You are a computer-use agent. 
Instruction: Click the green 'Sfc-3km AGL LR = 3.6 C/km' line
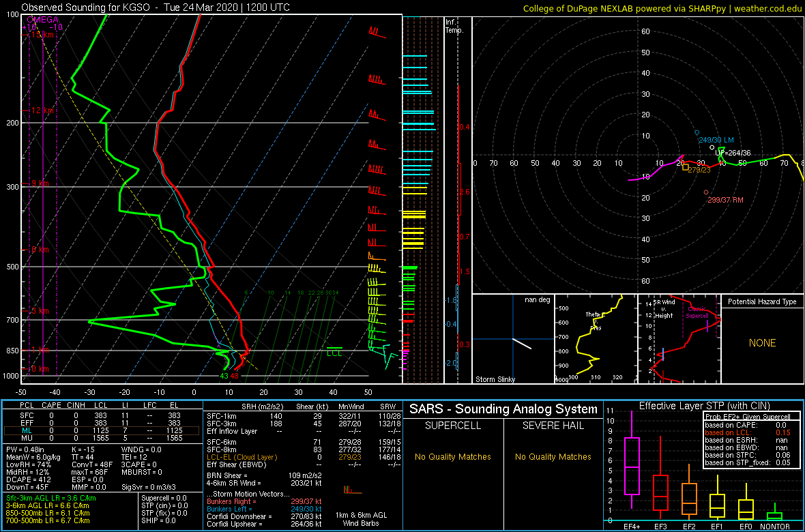tap(51, 498)
